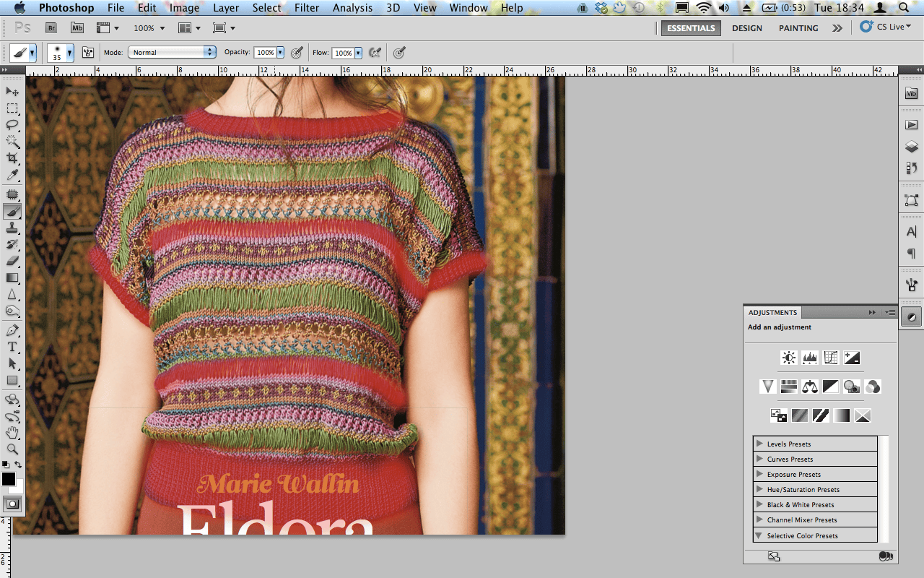This screenshot has width=924, height=578.
Task: Open the Layer menu
Action: pos(226,8)
